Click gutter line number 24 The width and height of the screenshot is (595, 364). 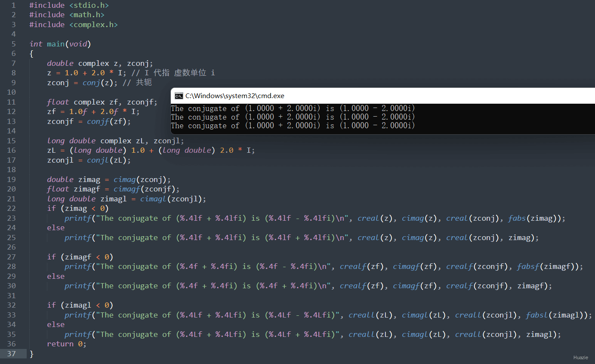point(11,228)
